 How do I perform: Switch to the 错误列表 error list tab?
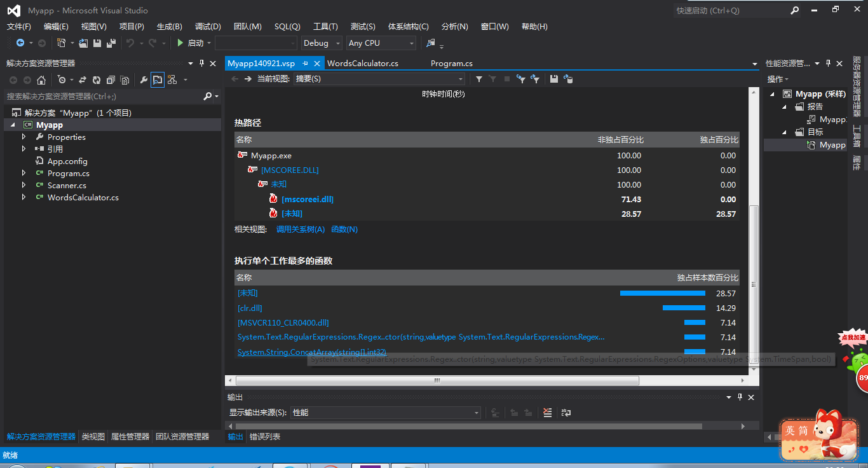tap(264, 437)
